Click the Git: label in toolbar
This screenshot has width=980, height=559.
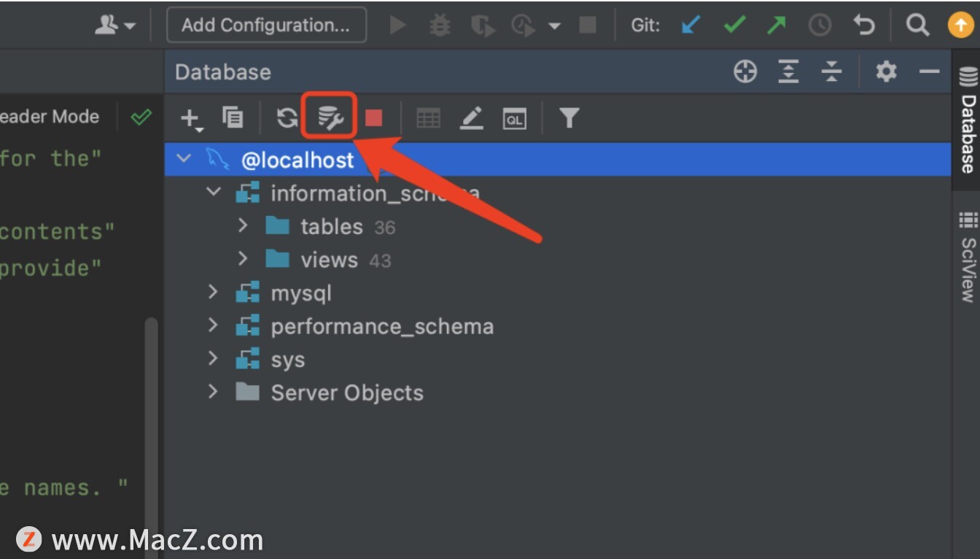(646, 26)
